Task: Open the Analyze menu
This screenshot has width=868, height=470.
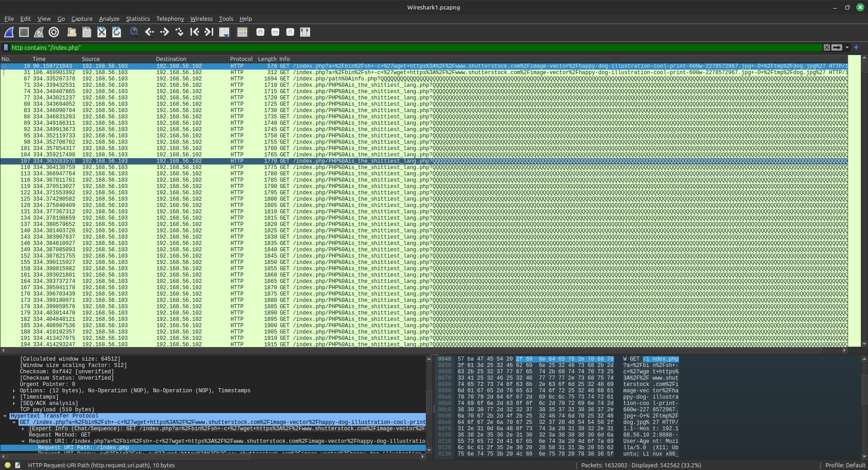Action: click(109, 19)
